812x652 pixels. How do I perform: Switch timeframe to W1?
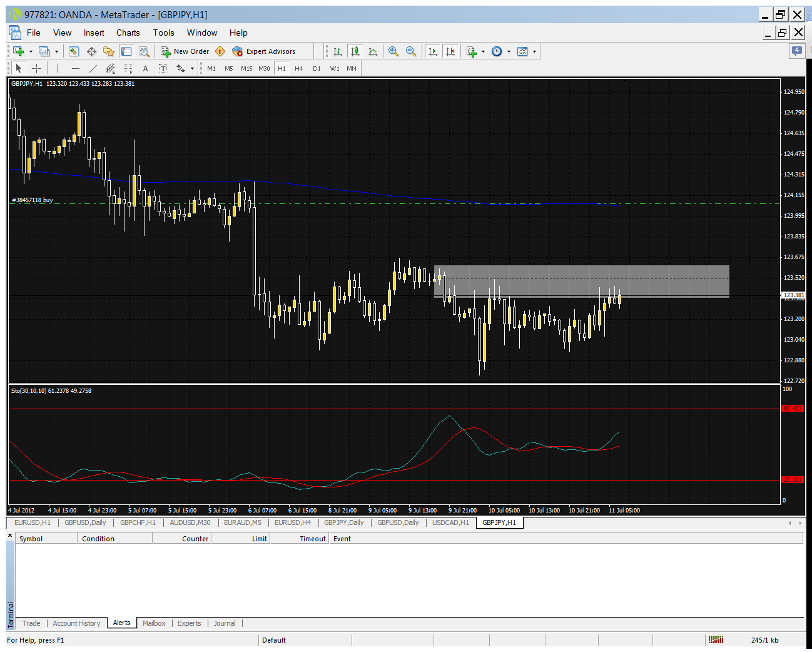pos(335,68)
